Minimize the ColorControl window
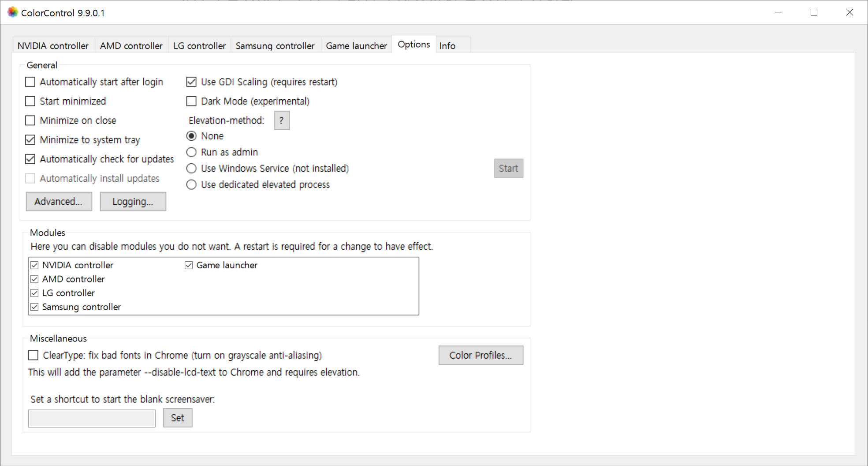 (779, 12)
